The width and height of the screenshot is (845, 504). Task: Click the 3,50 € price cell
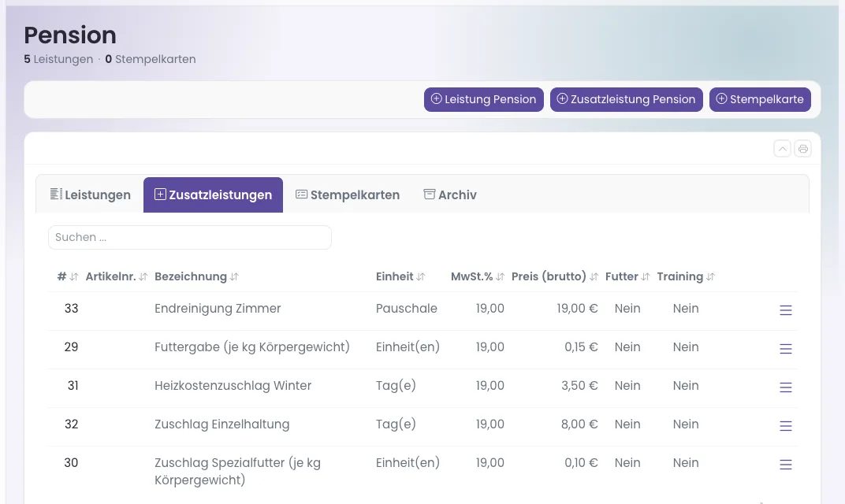click(579, 386)
